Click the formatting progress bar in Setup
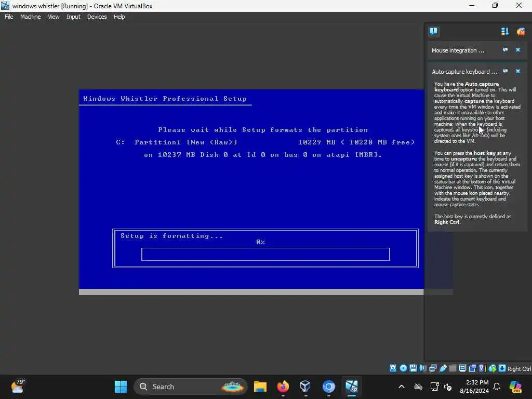 click(x=265, y=254)
